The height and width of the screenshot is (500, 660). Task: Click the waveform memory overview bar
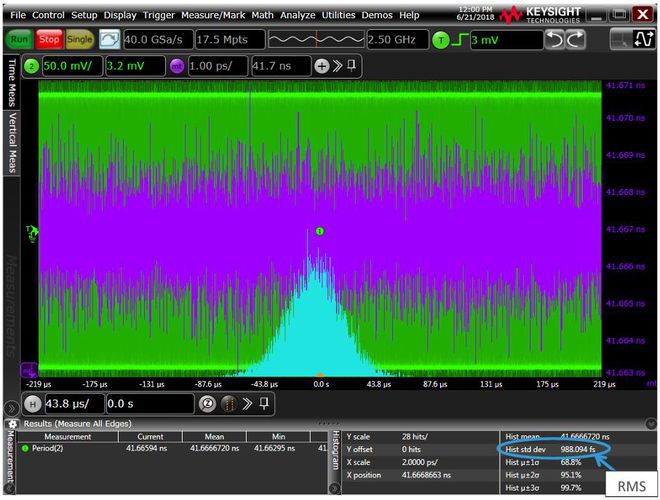(316, 40)
